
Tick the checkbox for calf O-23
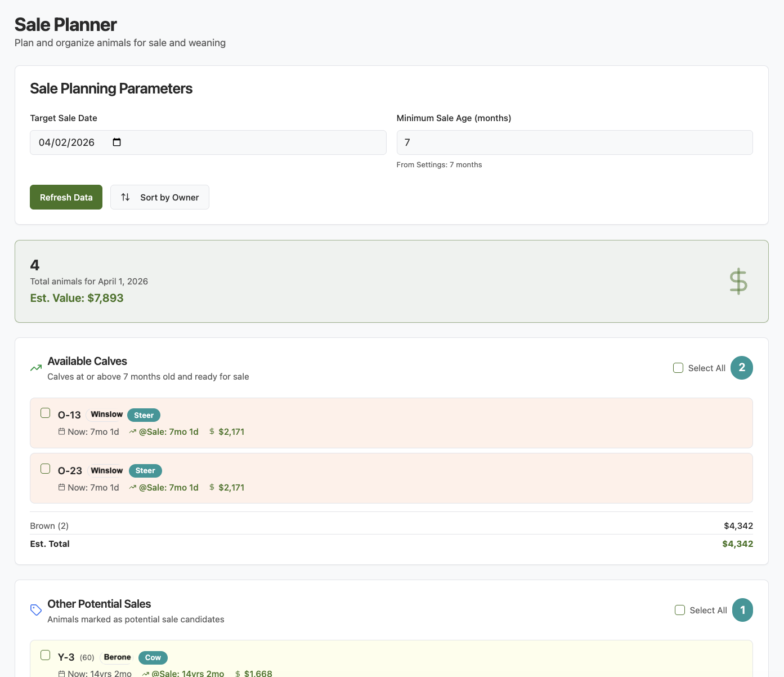click(46, 469)
